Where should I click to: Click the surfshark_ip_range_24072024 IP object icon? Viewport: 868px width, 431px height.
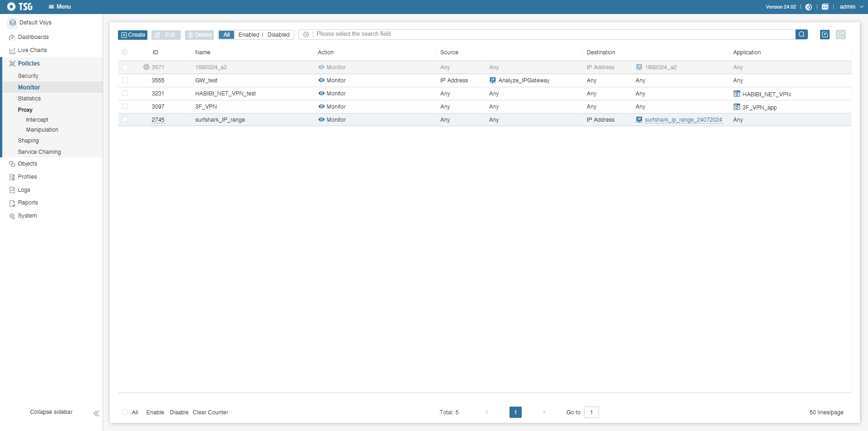[x=639, y=120]
